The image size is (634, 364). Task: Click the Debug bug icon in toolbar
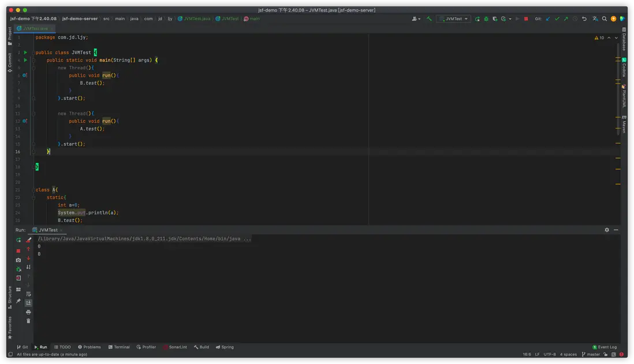(x=486, y=18)
